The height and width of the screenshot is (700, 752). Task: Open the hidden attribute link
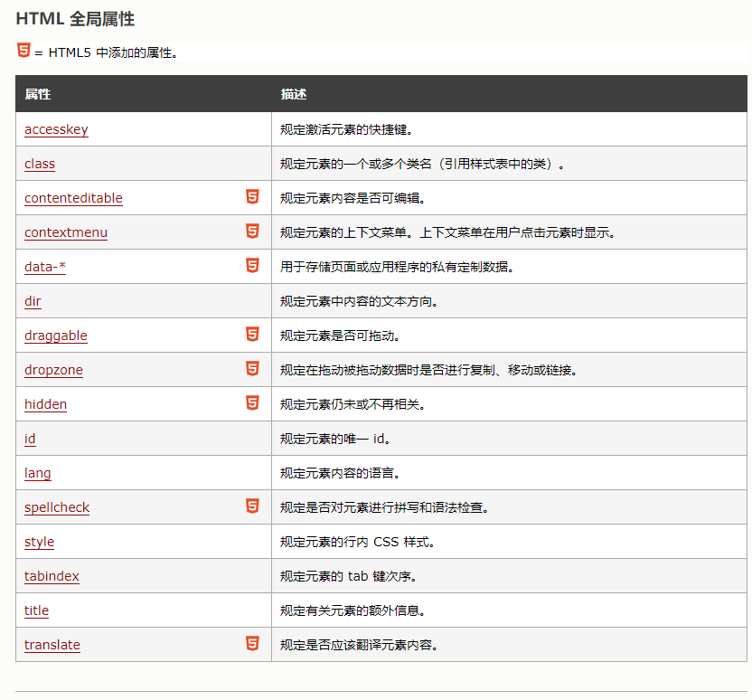45,404
